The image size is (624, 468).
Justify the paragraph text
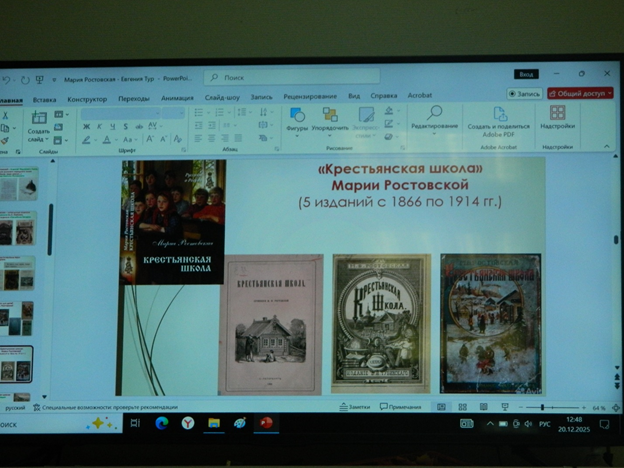click(x=238, y=138)
